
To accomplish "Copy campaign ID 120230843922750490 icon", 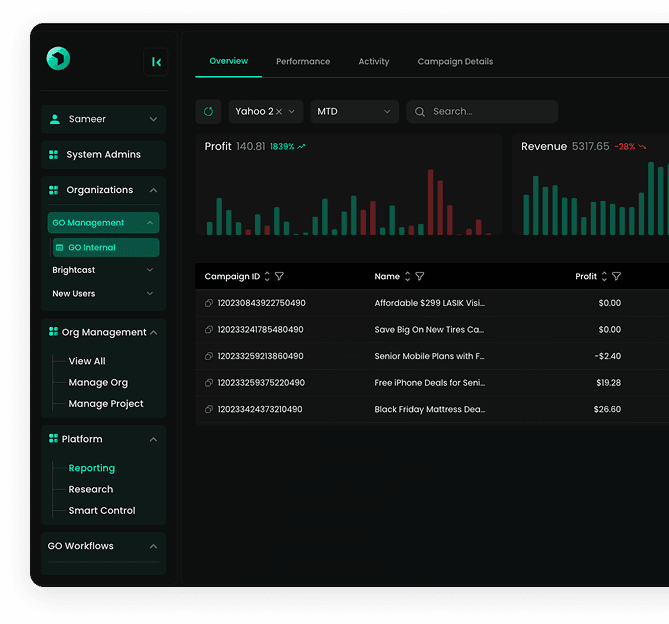I will click(x=209, y=303).
